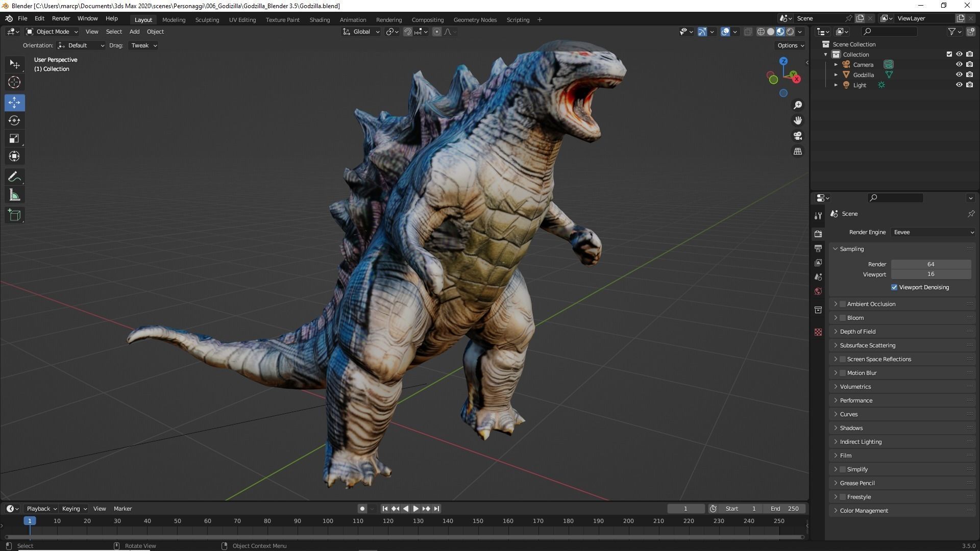The width and height of the screenshot is (980, 551).
Task: Open the Playback popover in timeline
Action: coord(41,509)
